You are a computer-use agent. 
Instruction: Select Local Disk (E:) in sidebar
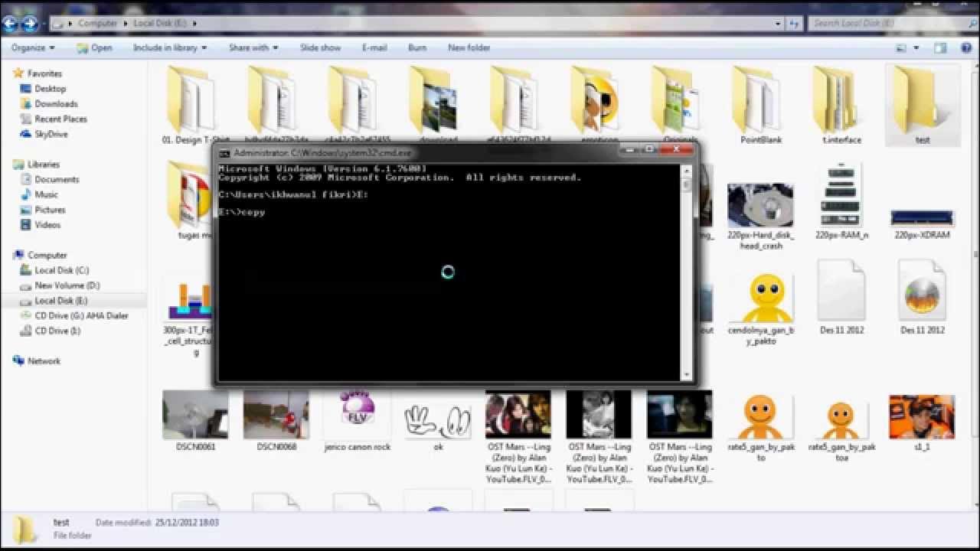tap(61, 301)
